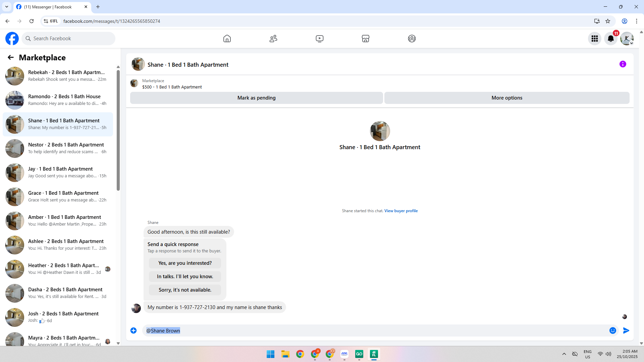Open the Friends icon in top navigation

tap(273, 39)
